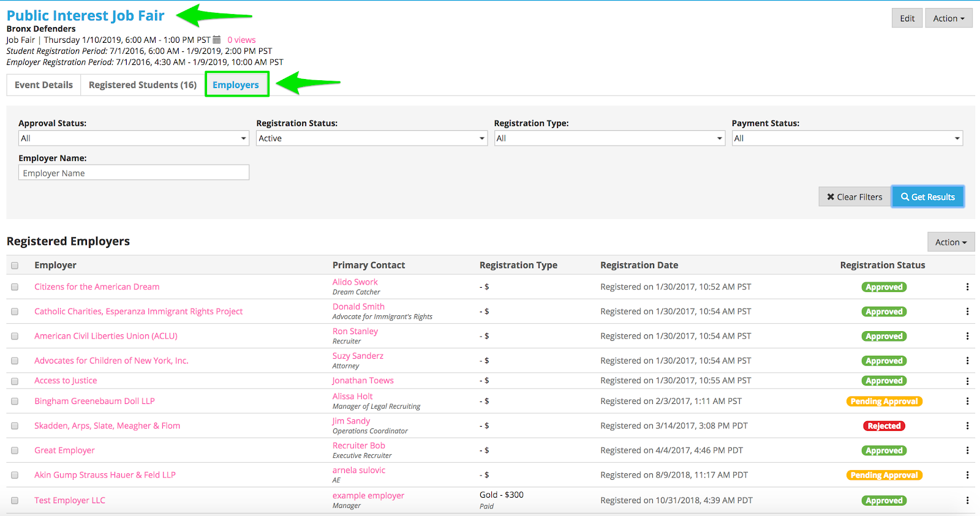Open three-dot menu for Bingham Greenebaum Doll LLP
Viewport: 980px width, 516px height.
(967, 402)
